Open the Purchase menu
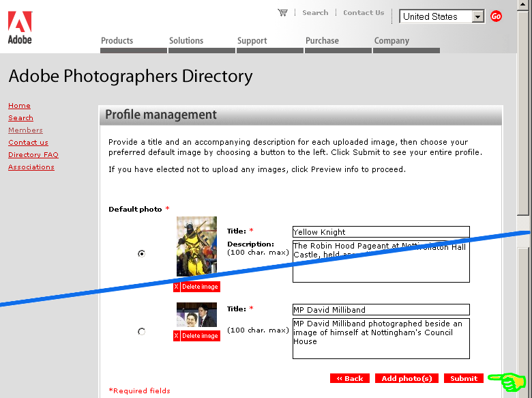Screen dimensions: 532x398 coord(322,41)
